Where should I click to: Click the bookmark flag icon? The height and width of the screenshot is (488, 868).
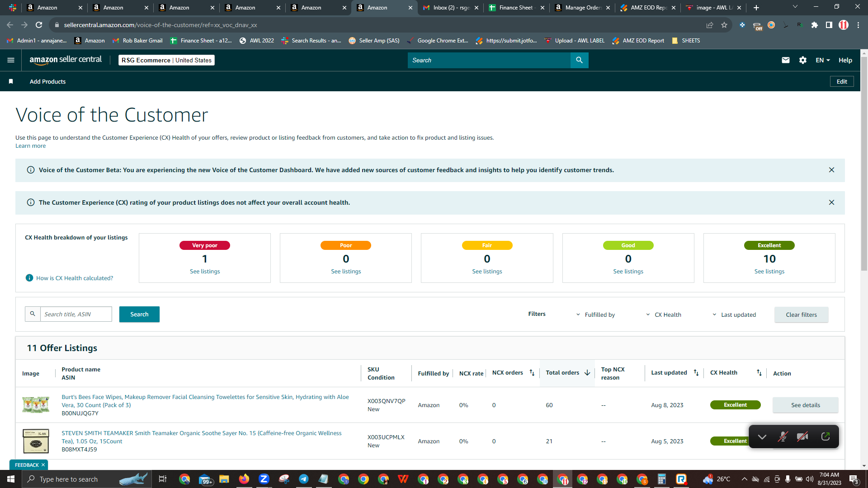11,81
